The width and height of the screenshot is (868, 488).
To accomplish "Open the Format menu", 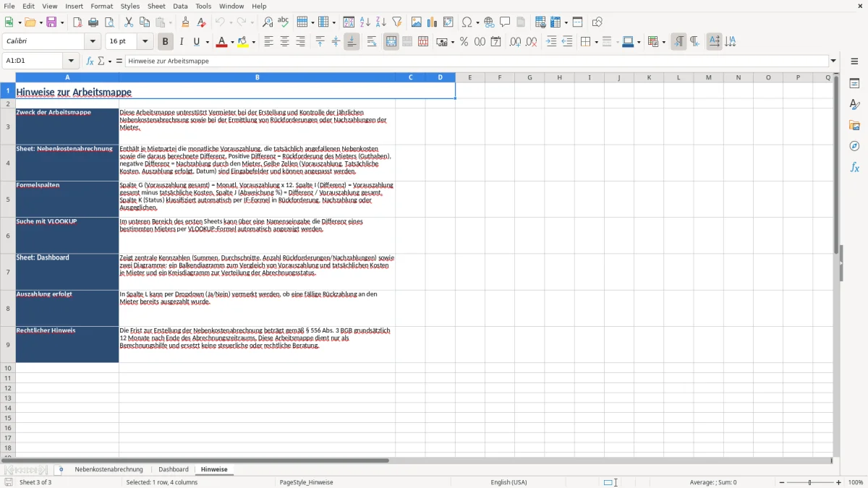I will point(102,6).
